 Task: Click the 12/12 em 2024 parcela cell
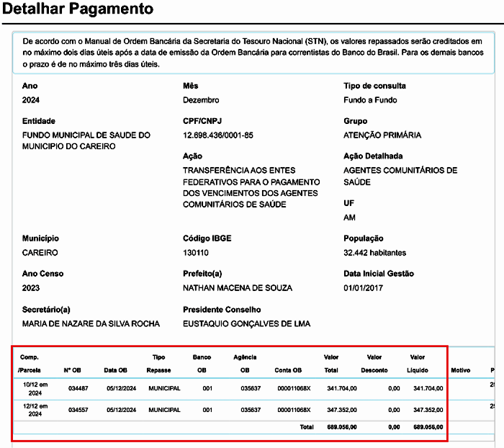tap(34, 410)
